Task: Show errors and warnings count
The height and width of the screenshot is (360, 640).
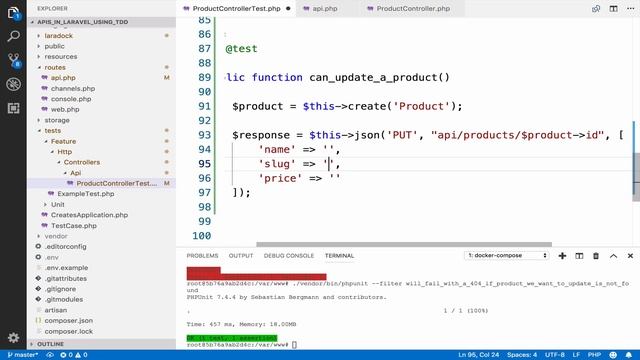Action: pyautogui.click(x=74, y=355)
